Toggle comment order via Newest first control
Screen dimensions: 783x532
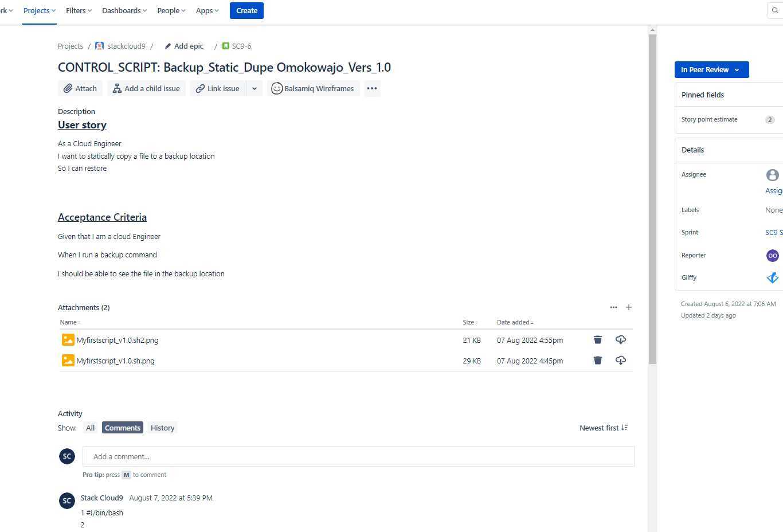pos(603,428)
